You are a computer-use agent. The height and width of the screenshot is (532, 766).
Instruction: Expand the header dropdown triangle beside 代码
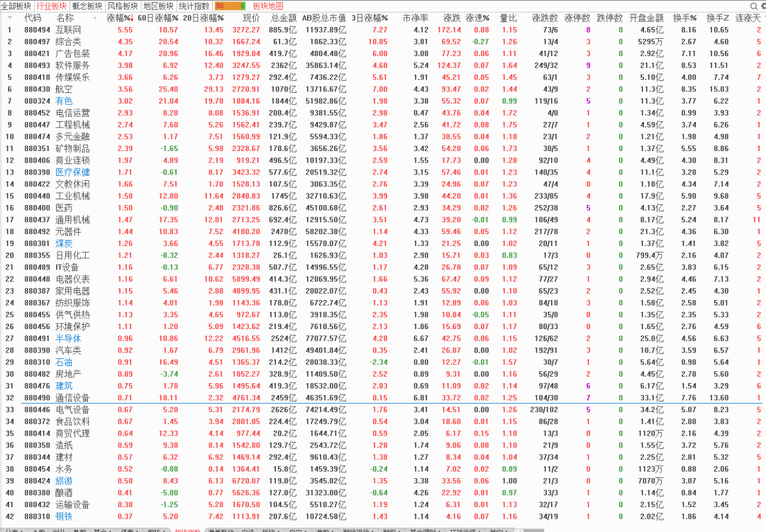[x=10, y=18]
